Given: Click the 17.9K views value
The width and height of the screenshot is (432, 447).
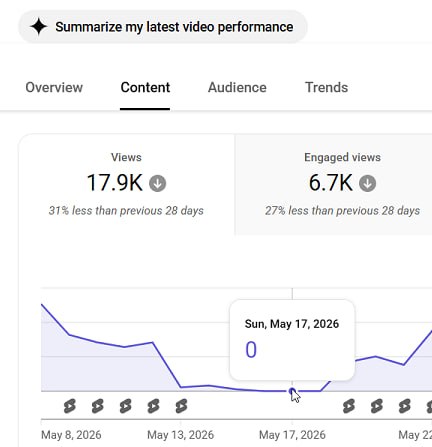Looking at the screenshot, I should point(115,183).
